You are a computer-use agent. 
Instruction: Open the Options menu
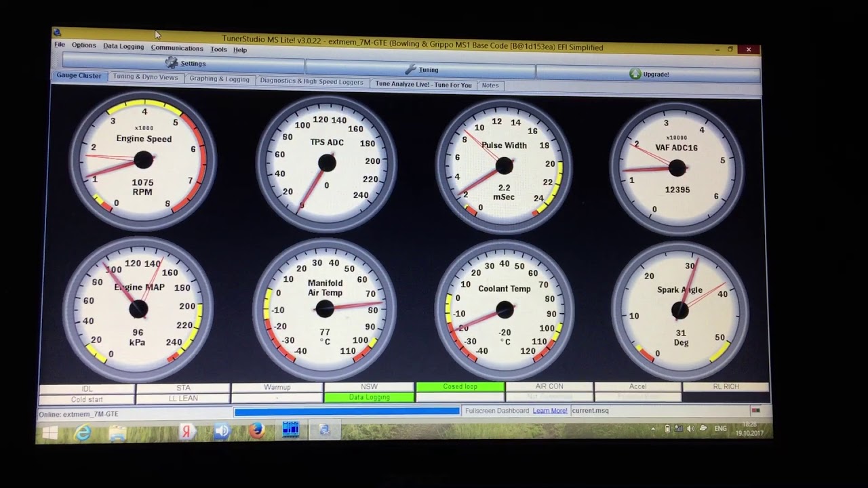[84, 45]
